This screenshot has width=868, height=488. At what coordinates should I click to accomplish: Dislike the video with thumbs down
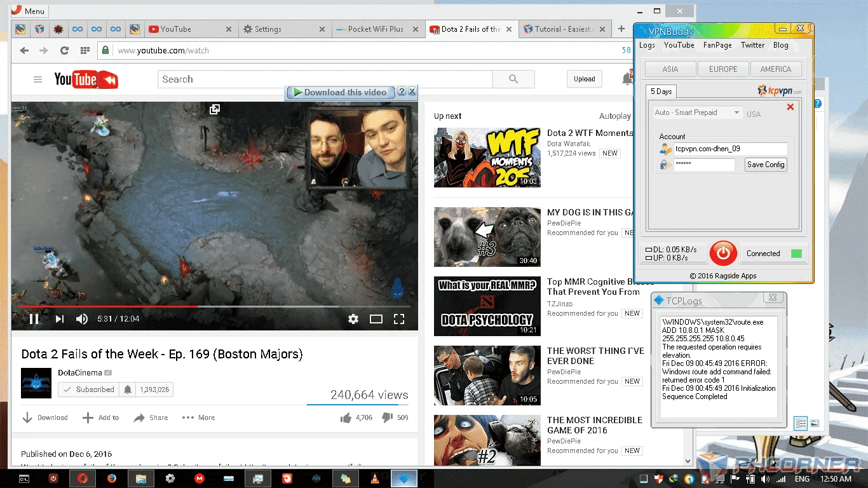pyautogui.click(x=387, y=417)
